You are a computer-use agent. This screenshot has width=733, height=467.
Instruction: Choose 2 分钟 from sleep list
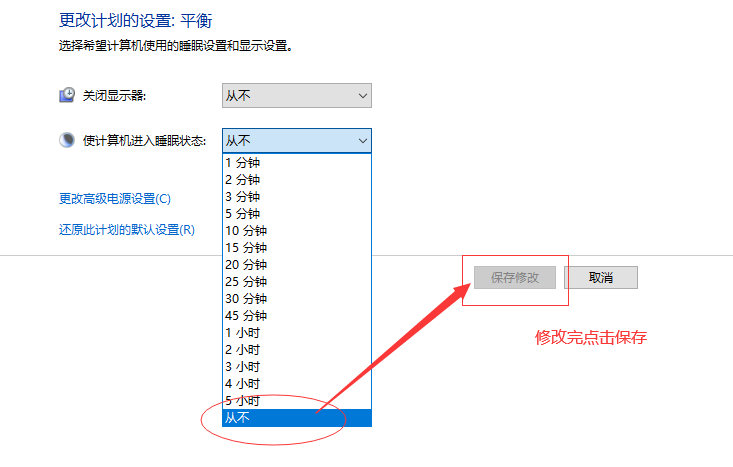point(297,180)
